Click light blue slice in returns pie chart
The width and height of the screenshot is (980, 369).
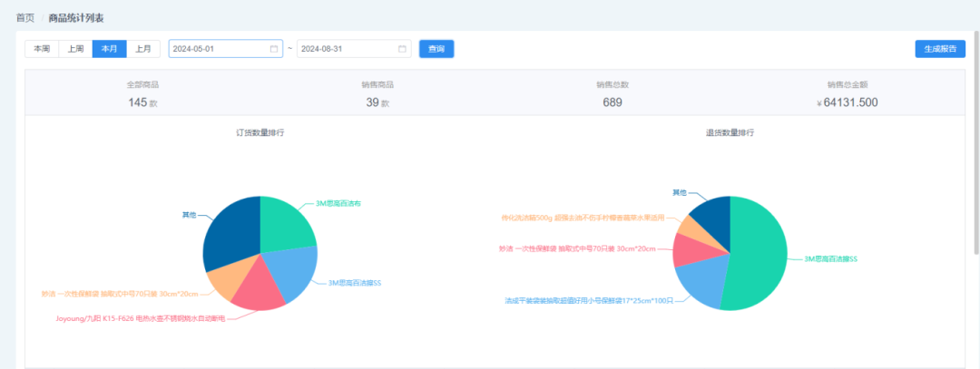click(x=700, y=281)
